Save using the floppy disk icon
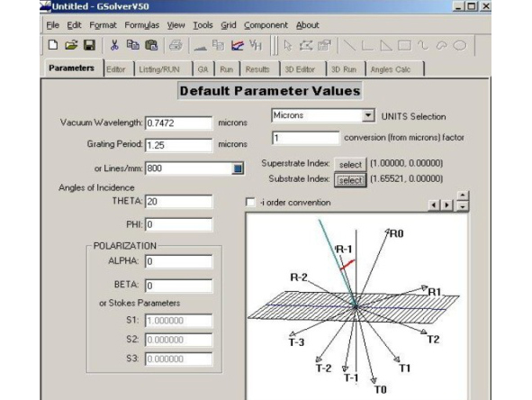 (x=90, y=45)
